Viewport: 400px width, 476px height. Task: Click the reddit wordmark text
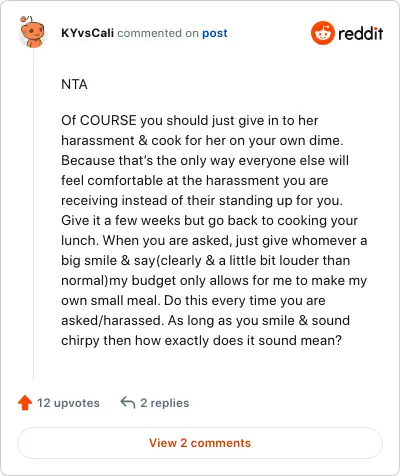click(x=361, y=33)
